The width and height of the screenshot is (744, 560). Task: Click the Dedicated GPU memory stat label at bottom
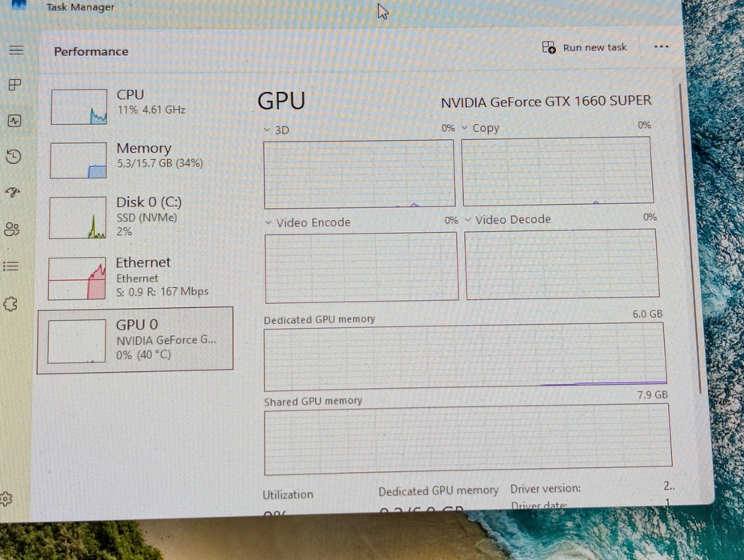[x=438, y=490]
